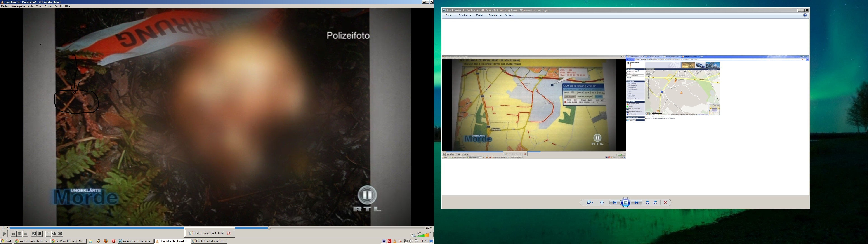Click total duration 26:41 in VLC

[x=429, y=228]
